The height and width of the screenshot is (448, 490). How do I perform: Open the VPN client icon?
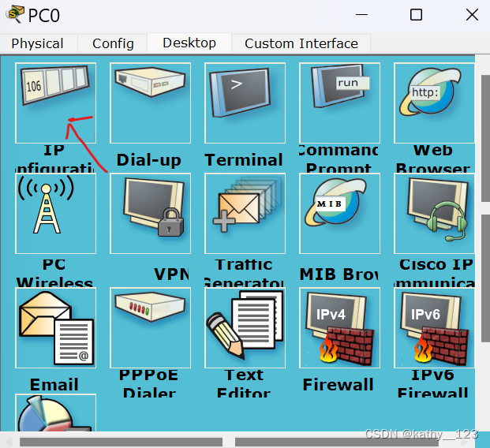pyautogui.click(x=150, y=214)
